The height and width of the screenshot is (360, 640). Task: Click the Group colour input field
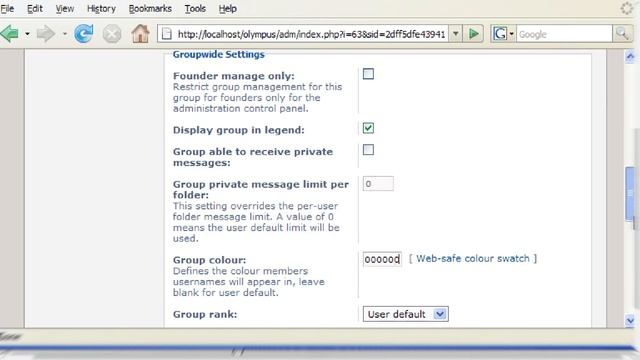[382, 259]
